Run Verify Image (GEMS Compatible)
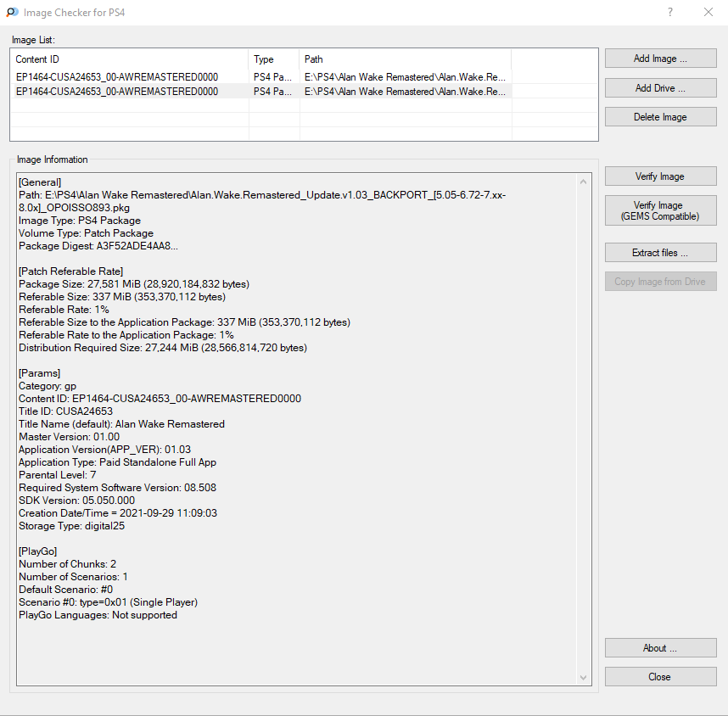 [660, 210]
